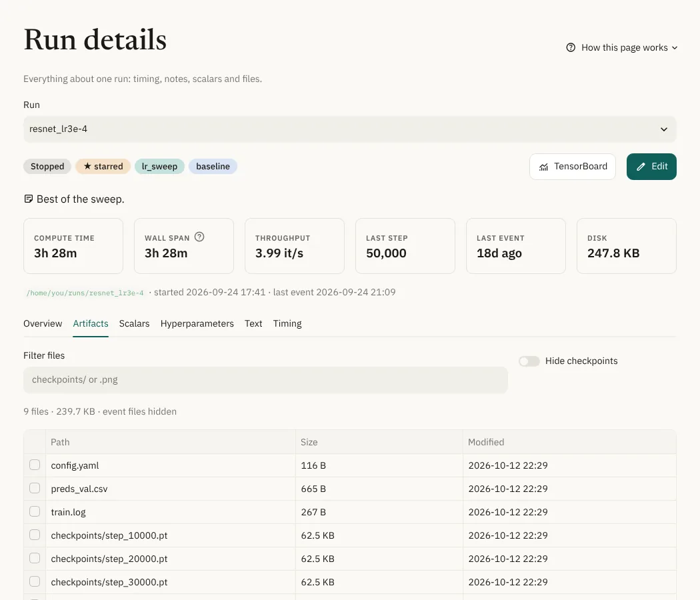Screen dimensions: 700x600
Task: Click the checkpoints/step_30000.pt path
Action: tap(109, 582)
